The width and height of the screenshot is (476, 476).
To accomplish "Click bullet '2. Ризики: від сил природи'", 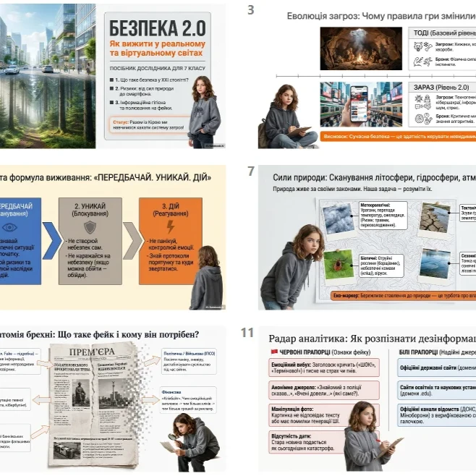I will (x=142, y=91).
